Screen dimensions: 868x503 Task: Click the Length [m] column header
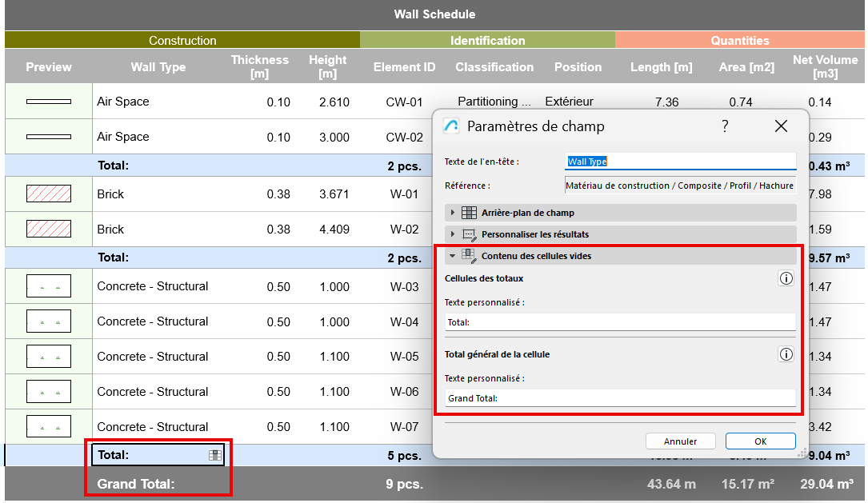(661, 67)
